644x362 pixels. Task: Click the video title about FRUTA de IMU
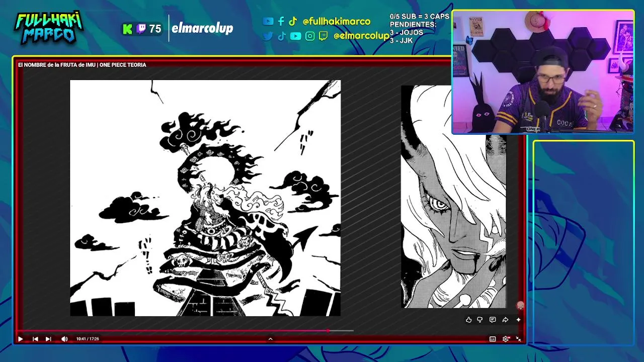(82, 65)
